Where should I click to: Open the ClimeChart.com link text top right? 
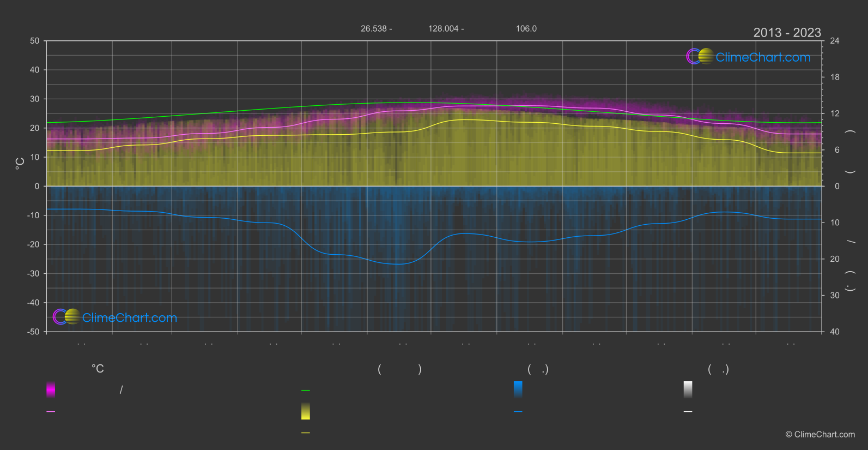[x=763, y=57]
